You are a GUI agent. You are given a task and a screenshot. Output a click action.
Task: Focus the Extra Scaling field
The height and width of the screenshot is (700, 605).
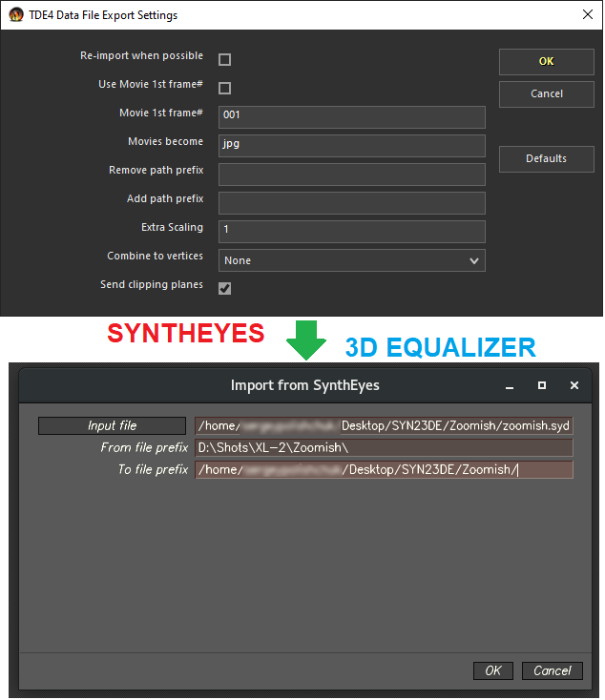[x=352, y=231]
